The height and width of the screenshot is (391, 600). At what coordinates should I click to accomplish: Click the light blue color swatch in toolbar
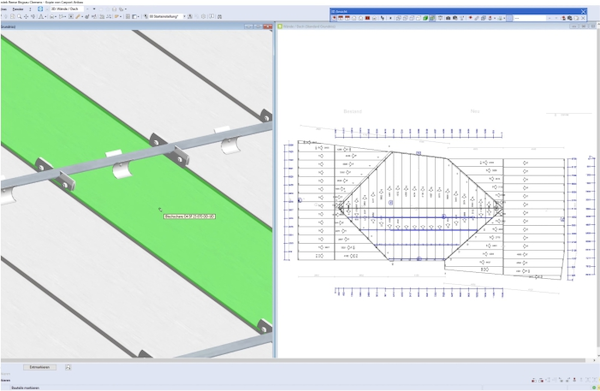[510, 18]
